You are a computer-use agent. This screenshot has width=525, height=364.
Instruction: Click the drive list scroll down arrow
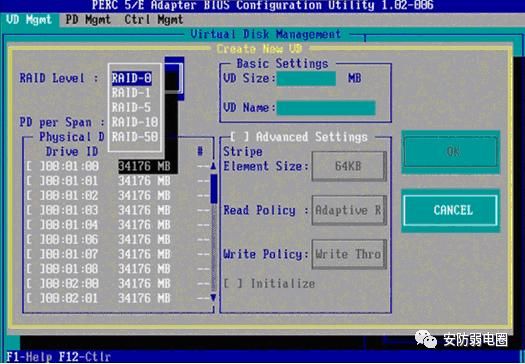coord(213,298)
